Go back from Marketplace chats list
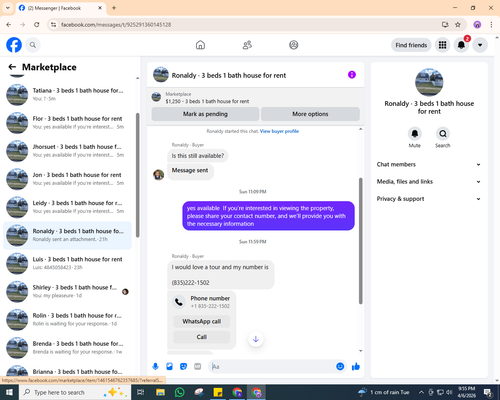This screenshot has height=400, width=500. [12, 67]
